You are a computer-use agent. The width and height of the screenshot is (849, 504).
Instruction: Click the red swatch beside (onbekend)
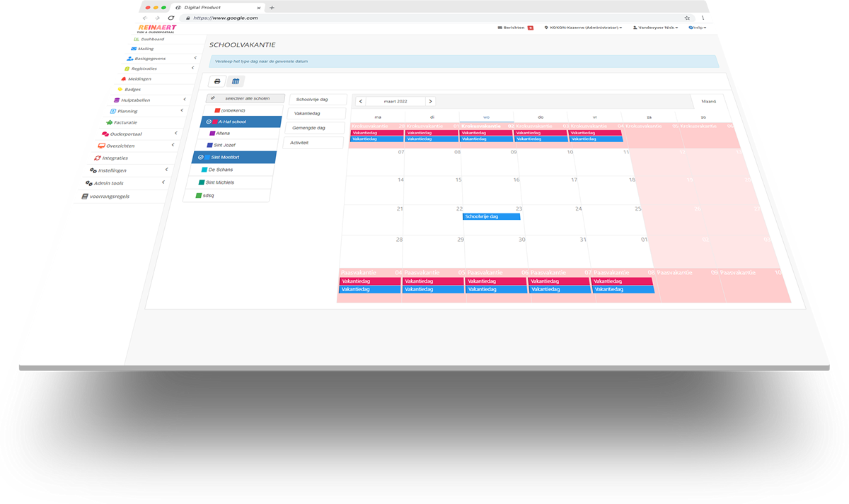[217, 111]
